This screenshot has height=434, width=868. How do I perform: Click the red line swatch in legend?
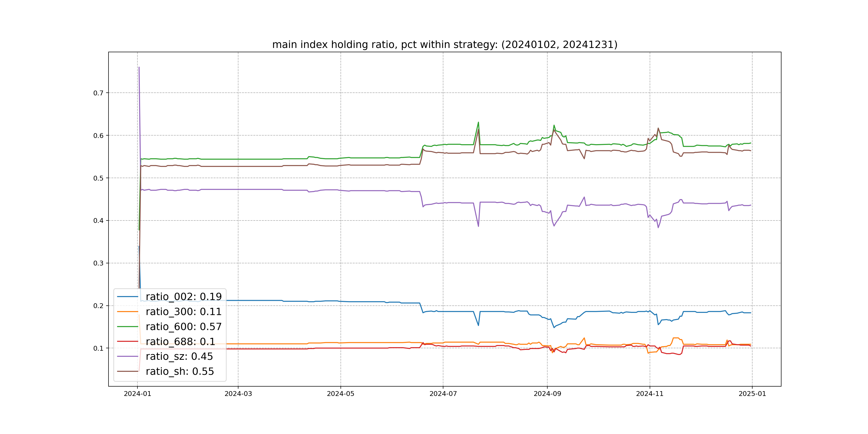pyautogui.click(x=128, y=341)
